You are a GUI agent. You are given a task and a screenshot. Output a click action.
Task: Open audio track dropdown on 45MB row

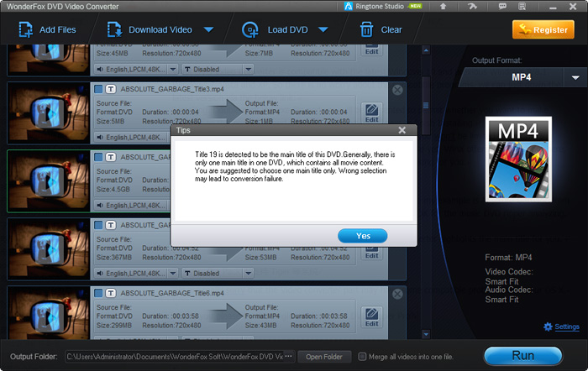173,70
